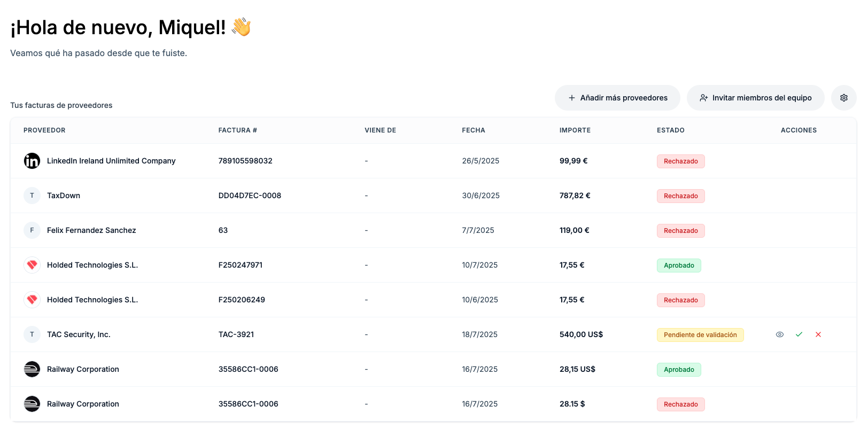
Task: Reject TAC Security invoice with red X
Action: pos(818,334)
